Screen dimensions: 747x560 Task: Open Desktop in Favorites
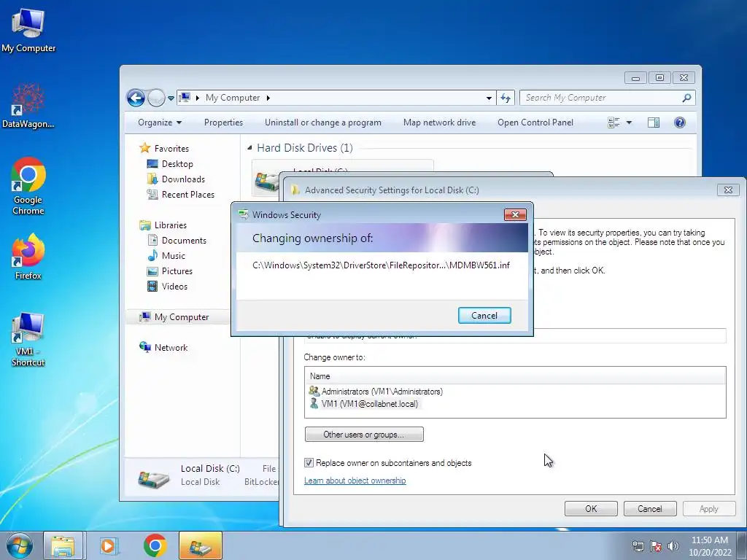[171, 164]
